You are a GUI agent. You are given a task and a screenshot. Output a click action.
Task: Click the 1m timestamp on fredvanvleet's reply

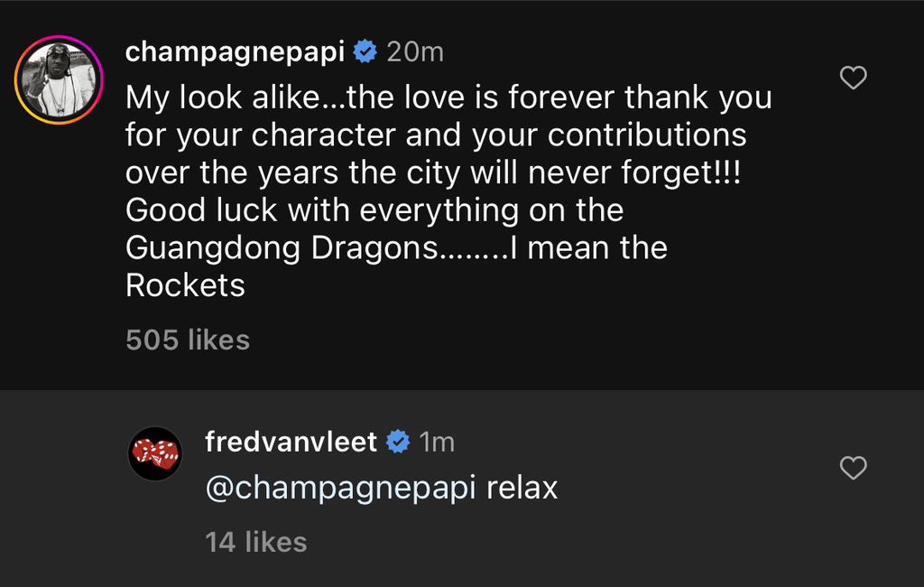pos(436,443)
